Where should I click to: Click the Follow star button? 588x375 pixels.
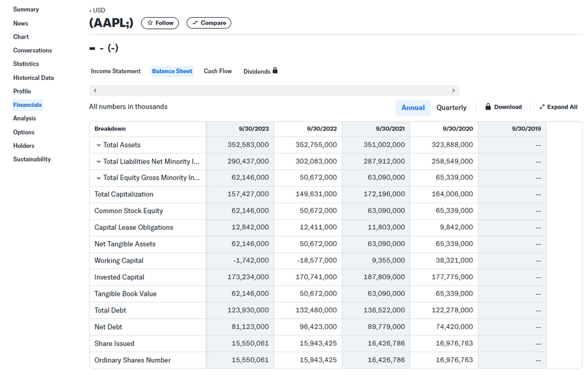(160, 23)
